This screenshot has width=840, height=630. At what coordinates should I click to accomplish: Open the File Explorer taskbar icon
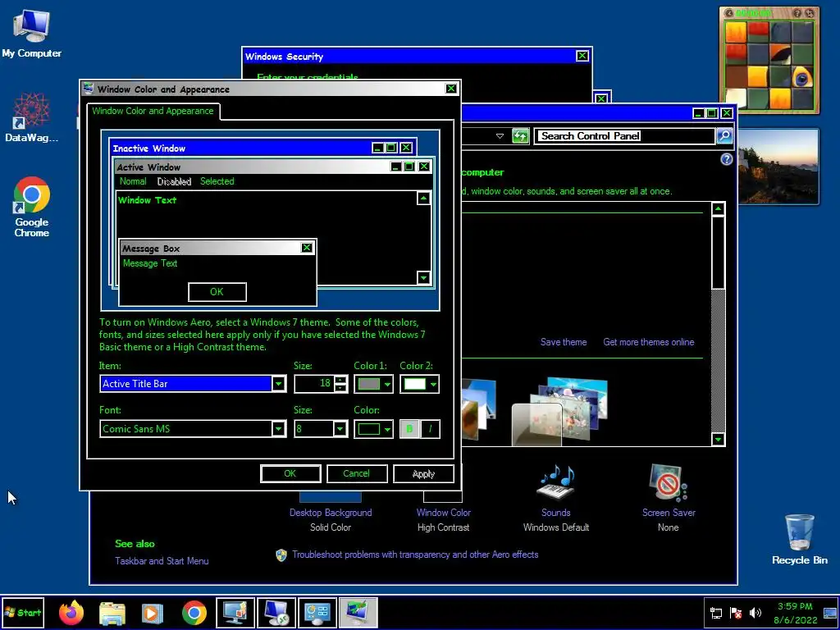pyautogui.click(x=112, y=613)
